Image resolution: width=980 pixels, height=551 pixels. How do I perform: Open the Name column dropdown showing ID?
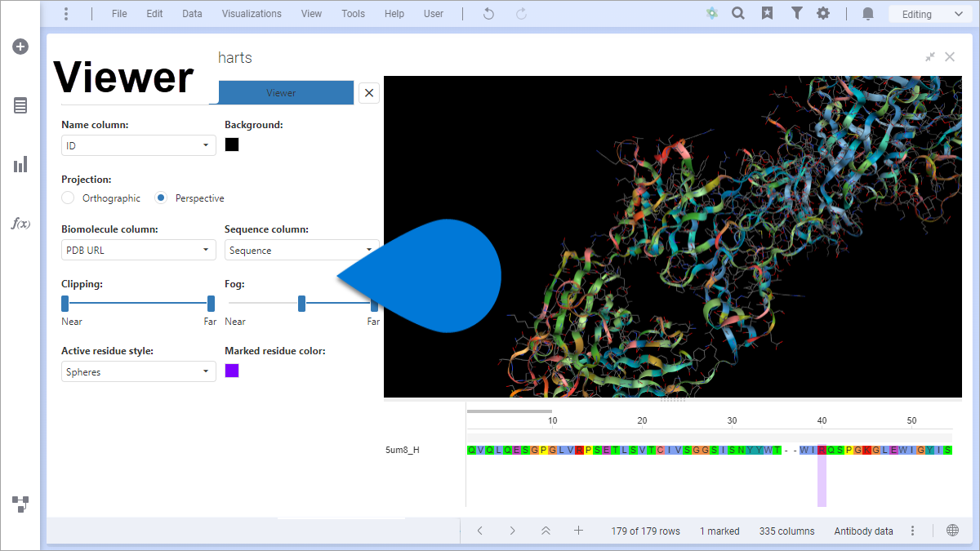[x=137, y=144]
